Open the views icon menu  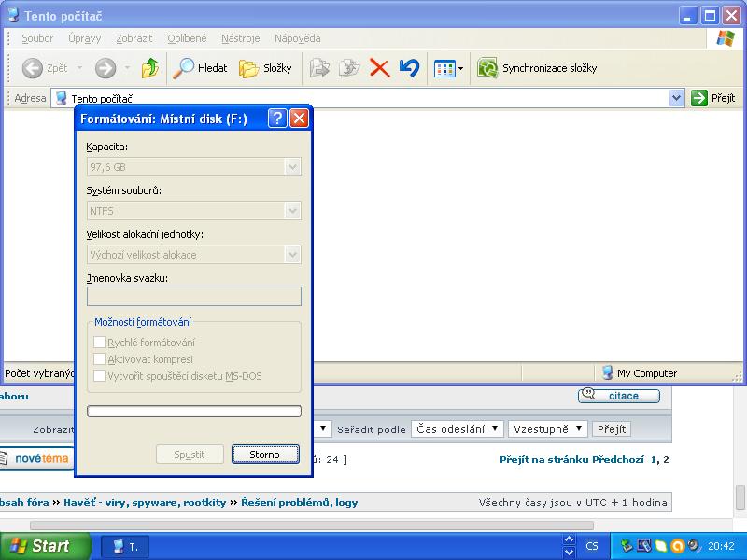[x=448, y=68]
